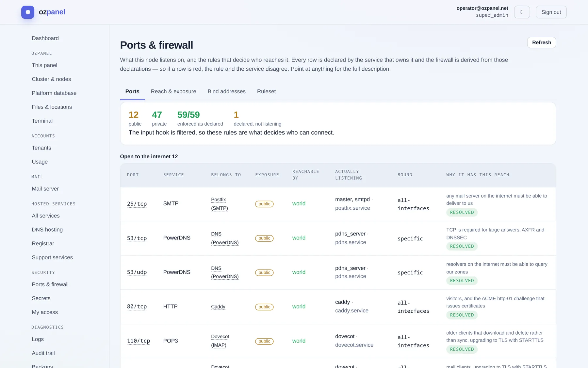Go to This panel page

[44, 65]
